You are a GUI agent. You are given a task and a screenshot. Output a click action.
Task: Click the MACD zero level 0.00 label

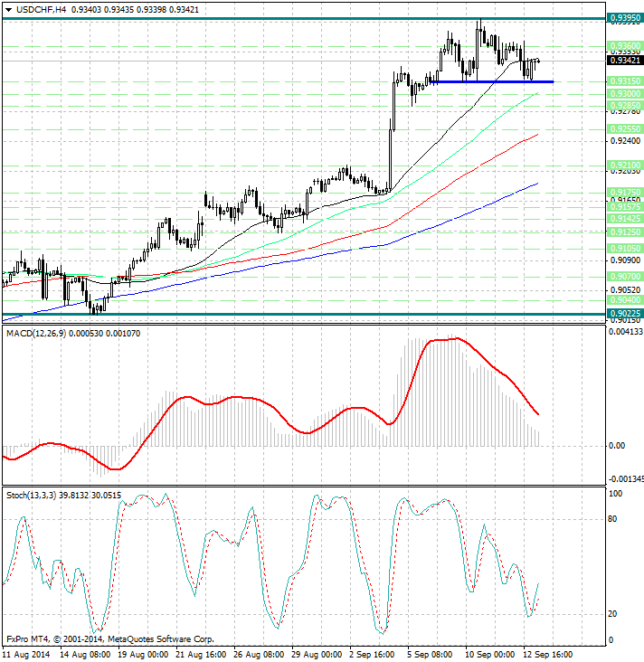[618, 446]
